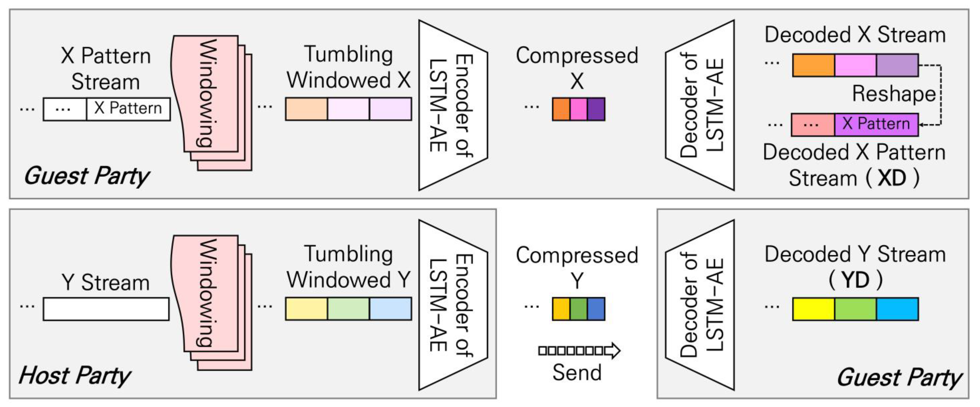Image resolution: width=980 pixels, height=407 pixels.
Task: Select the purple X Pattern cell in the decoded stream
Action: coord(876,124)
